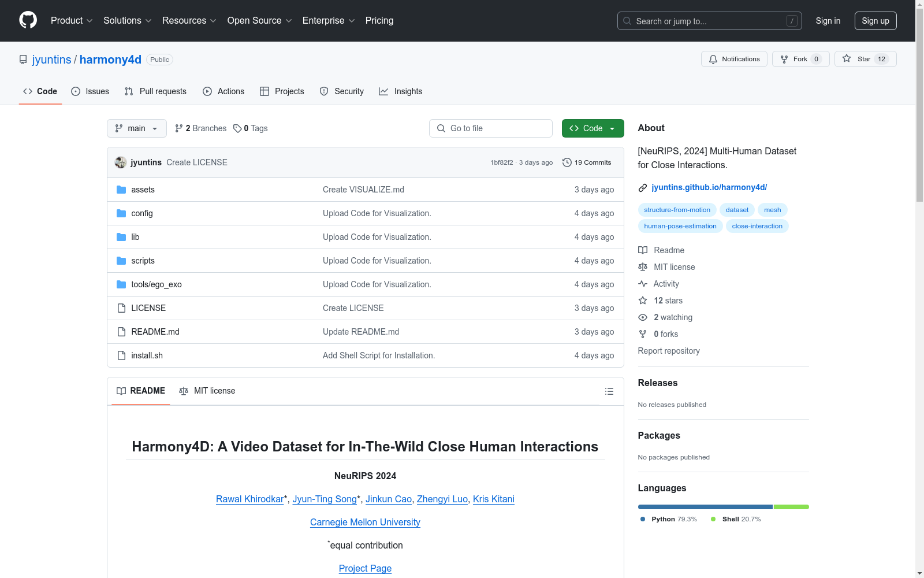Switch to the Actions tab
This screenshot has width=924, height=578.
(x=223, y=91)
